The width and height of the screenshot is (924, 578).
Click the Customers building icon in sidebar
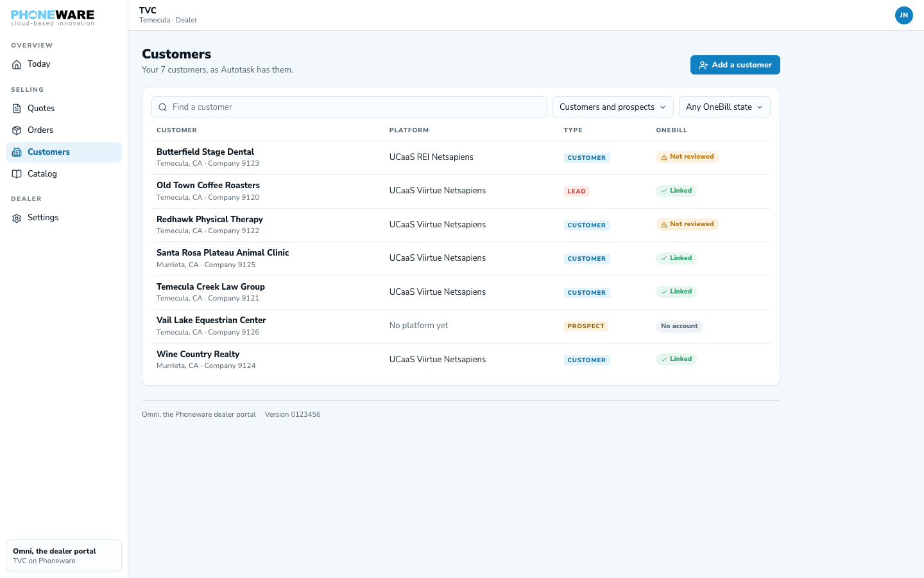(x=17, y=152)
